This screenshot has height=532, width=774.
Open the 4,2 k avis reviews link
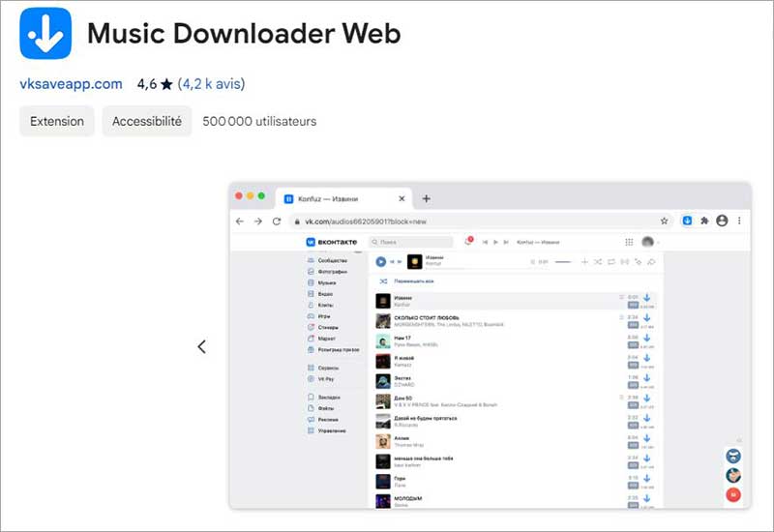211,84
